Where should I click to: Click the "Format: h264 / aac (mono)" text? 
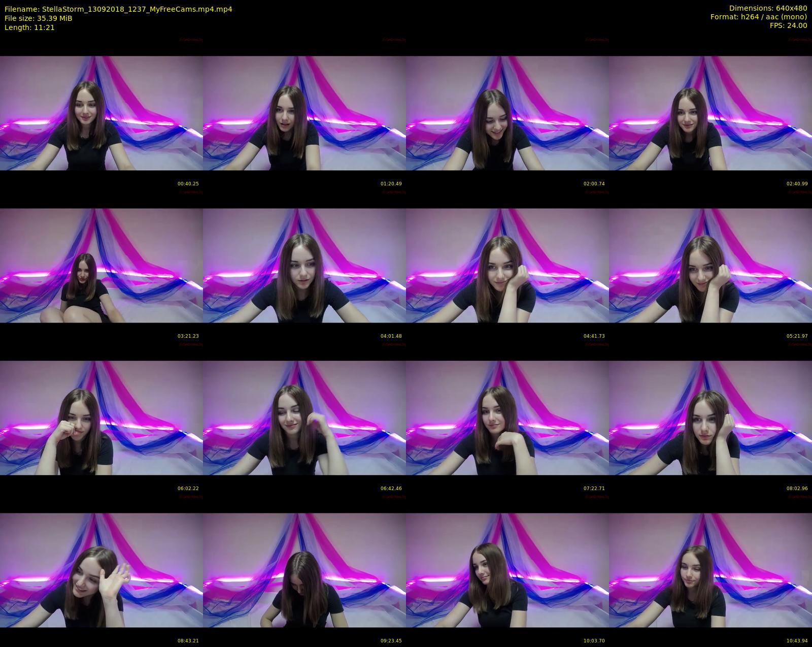(759, 17)
